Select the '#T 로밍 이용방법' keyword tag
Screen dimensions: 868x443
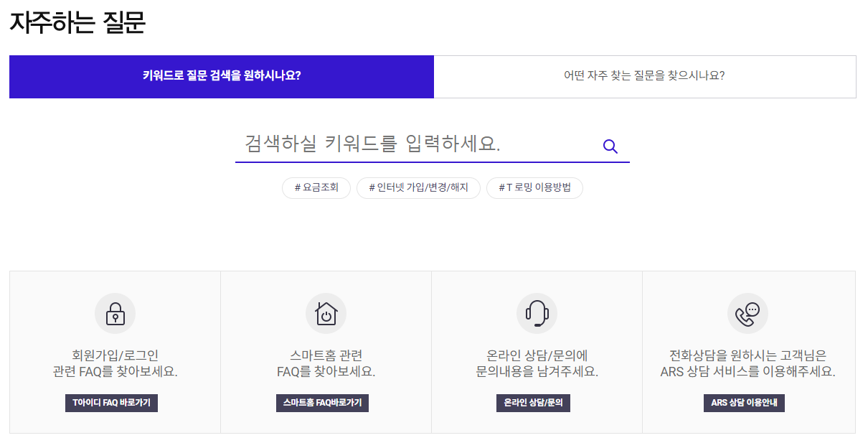534,188
